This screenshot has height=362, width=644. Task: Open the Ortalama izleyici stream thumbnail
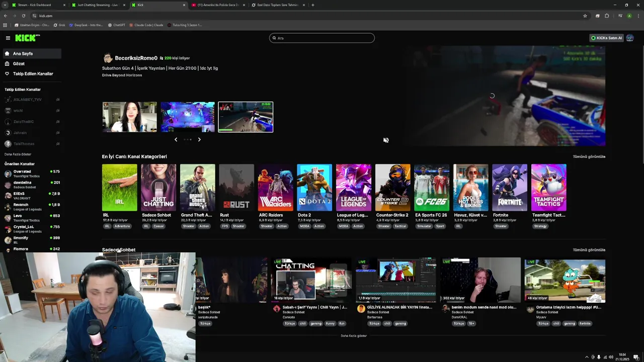[x=565, y=281]
